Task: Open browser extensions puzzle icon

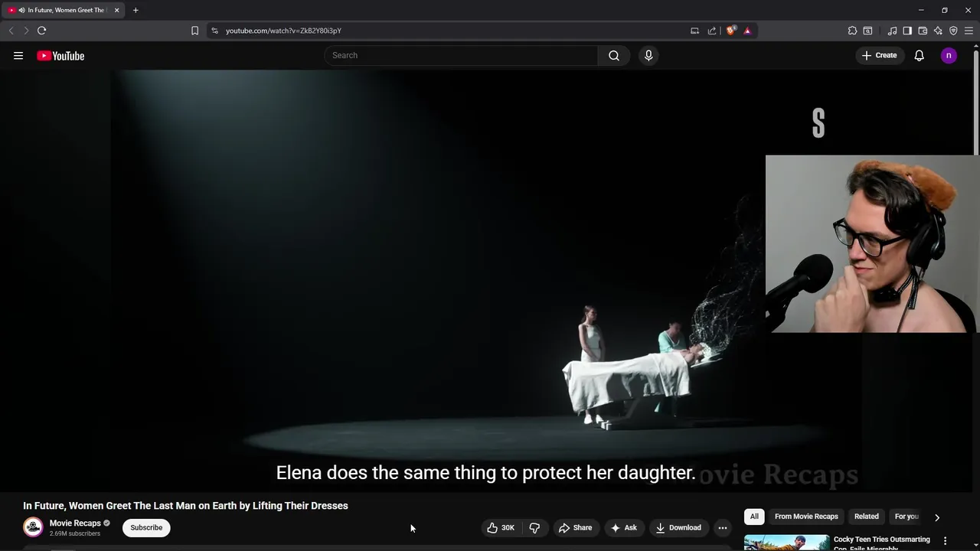Action: pyautogui.click(x=852, y=31)
